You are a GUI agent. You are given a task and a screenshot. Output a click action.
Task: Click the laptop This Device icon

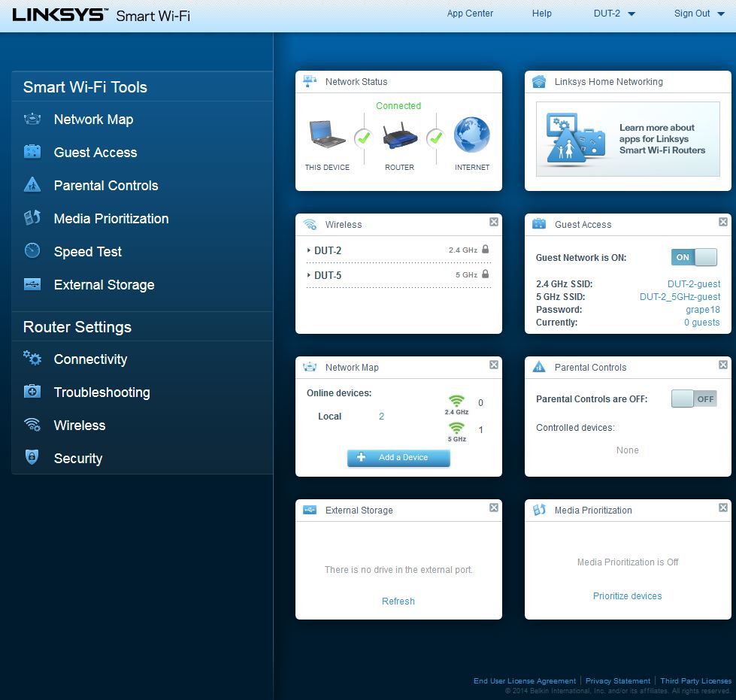(327, 135)
